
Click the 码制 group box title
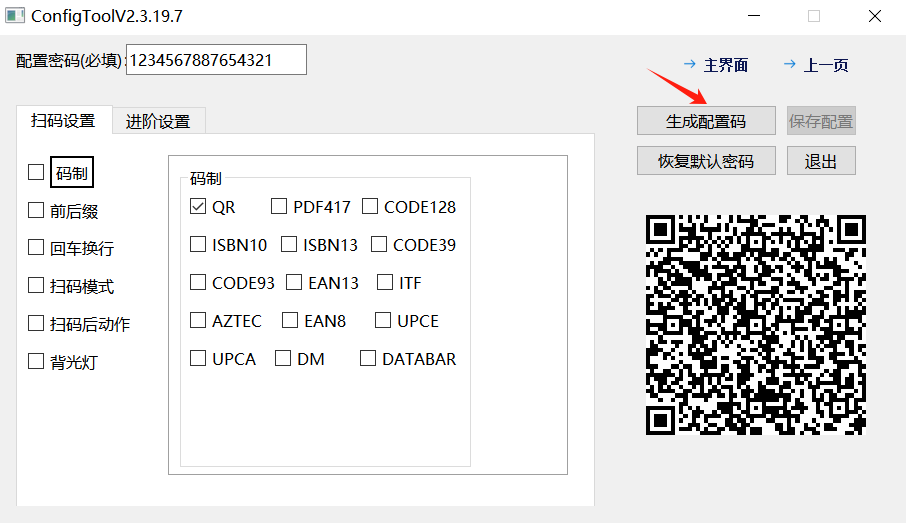(206, 179)
